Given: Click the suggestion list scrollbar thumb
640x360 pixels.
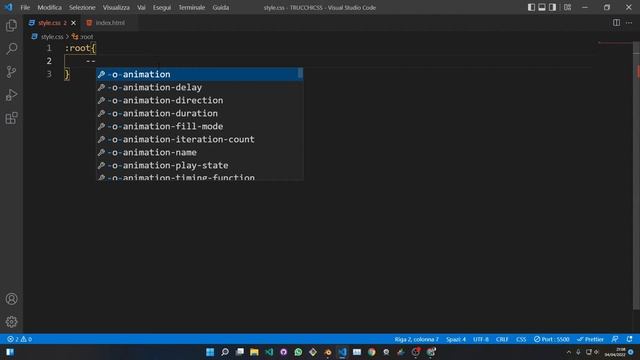Looking at the screenshot, I should click(300, 73).
